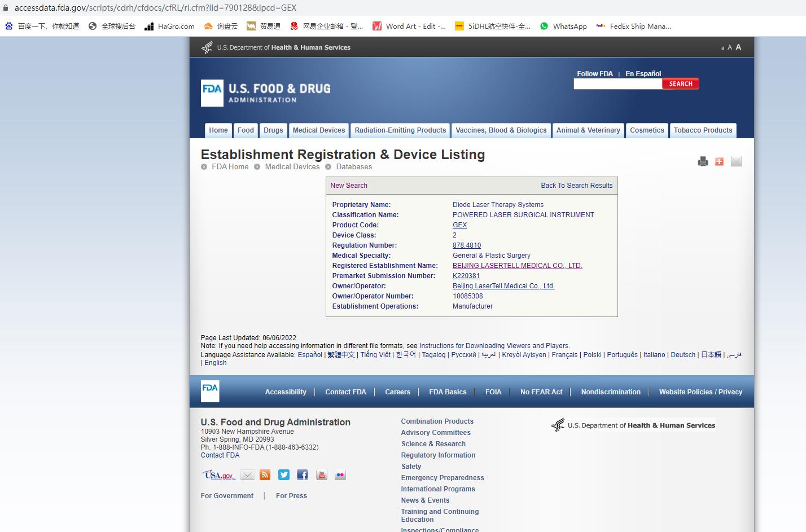The image size is (806, 532).
Task: Open the Baidu bookmark
Action: tap(42, 26)
